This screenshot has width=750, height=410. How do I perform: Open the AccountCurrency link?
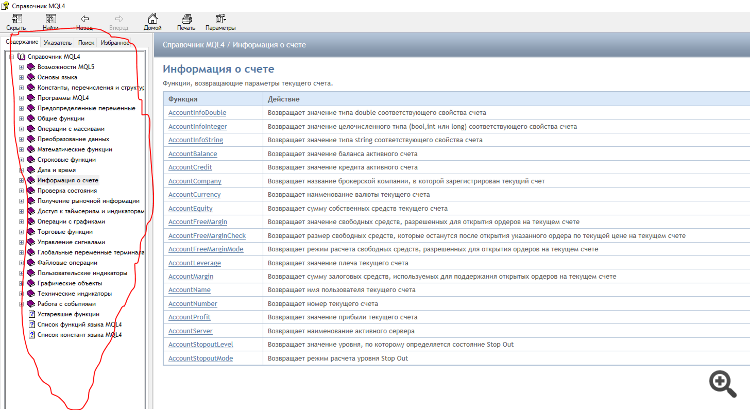[x=194, y=194]
